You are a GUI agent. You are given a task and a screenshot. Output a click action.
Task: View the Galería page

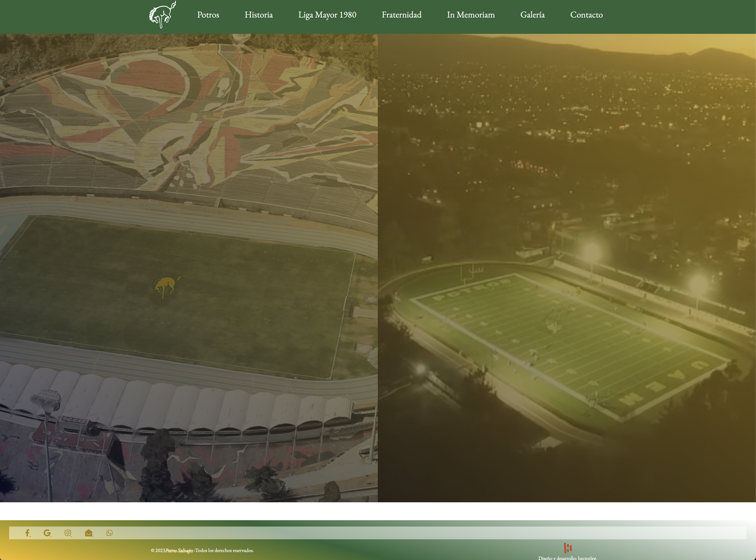pyautogui.click(x=532, y=15)
